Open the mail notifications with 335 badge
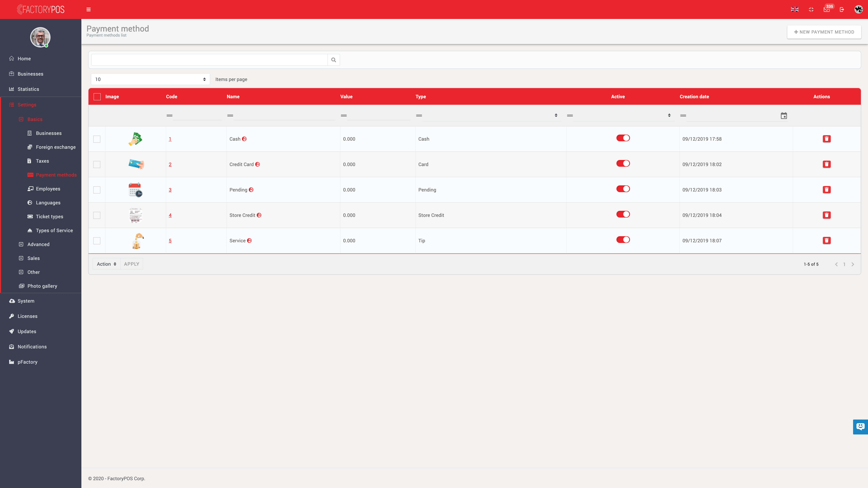This screenshot has width=868, height=488. (827, 9)
